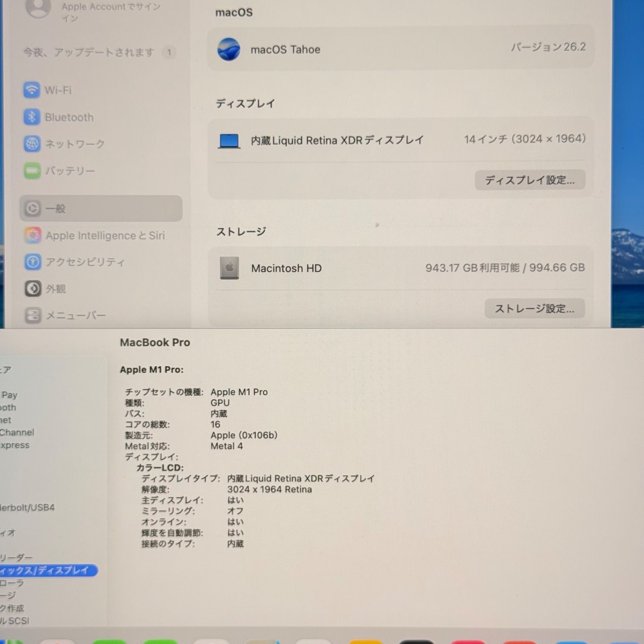Open the ディスプレイ設定... button
Image resolution: width=644 pixels, height=644 pixels.
coord(530,180)
